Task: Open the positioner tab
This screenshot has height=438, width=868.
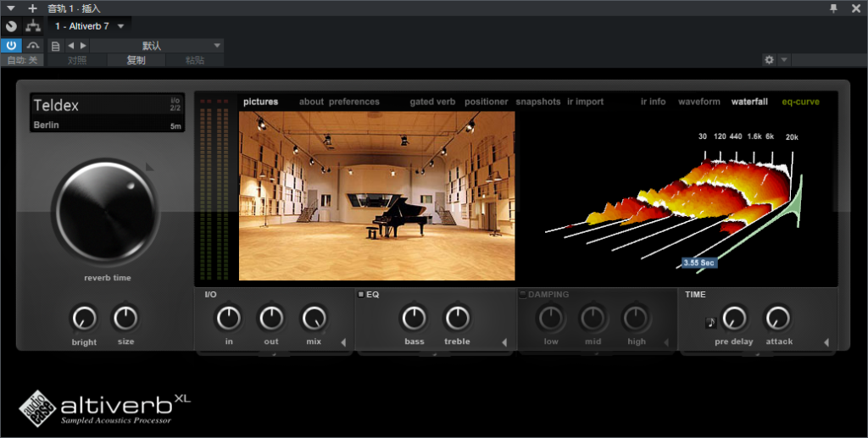Action: tap(486, 102)
